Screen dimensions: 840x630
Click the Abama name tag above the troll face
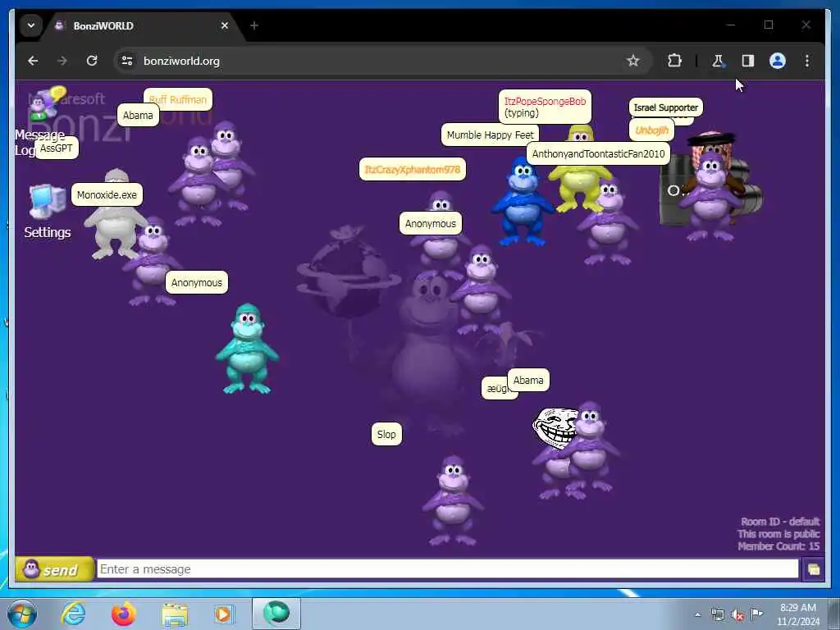(x=528, y=381)
